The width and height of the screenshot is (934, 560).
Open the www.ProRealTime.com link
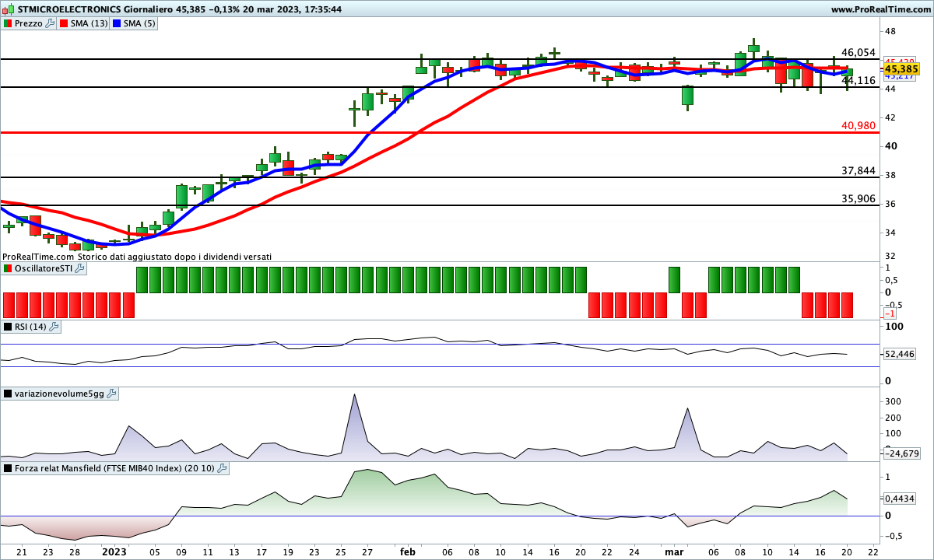click(881, 9)
